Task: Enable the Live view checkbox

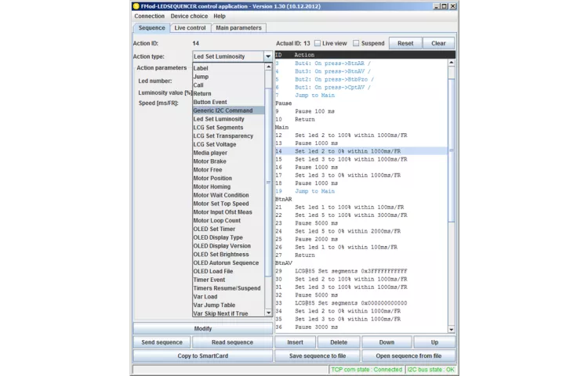Action: click(318, 44)
